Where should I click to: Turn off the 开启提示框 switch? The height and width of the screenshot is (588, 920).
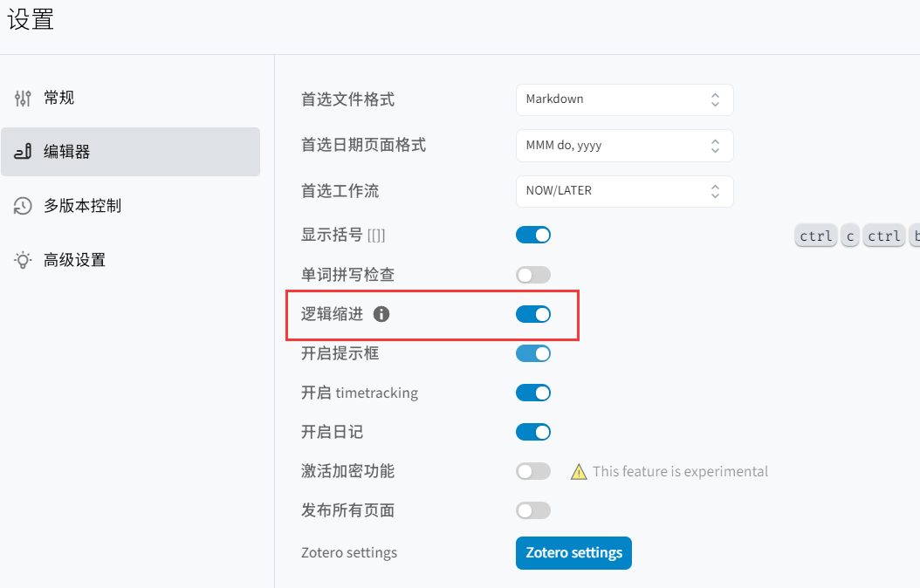coord(533,353)
